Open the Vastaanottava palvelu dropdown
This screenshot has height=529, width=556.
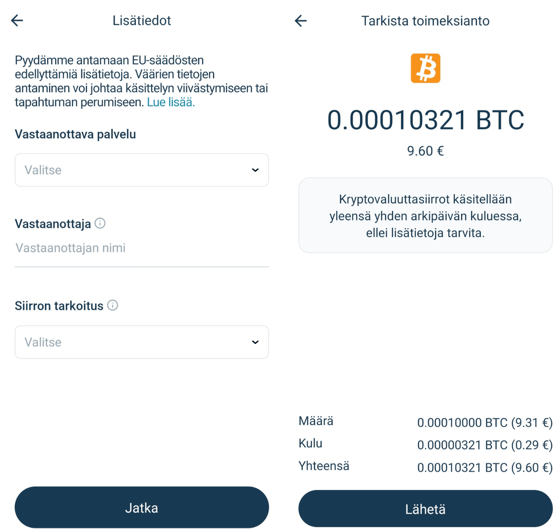pos(142,170)
